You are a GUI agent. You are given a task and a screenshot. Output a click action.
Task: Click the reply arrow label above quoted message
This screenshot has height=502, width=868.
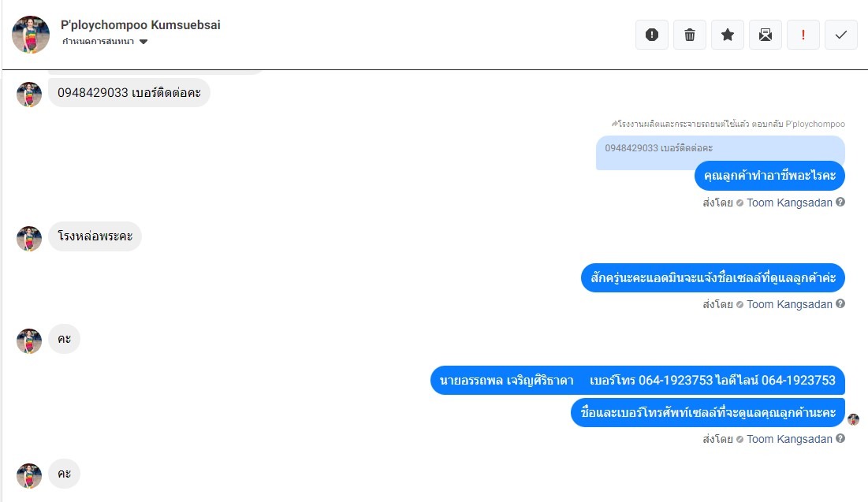coord(728,124)
